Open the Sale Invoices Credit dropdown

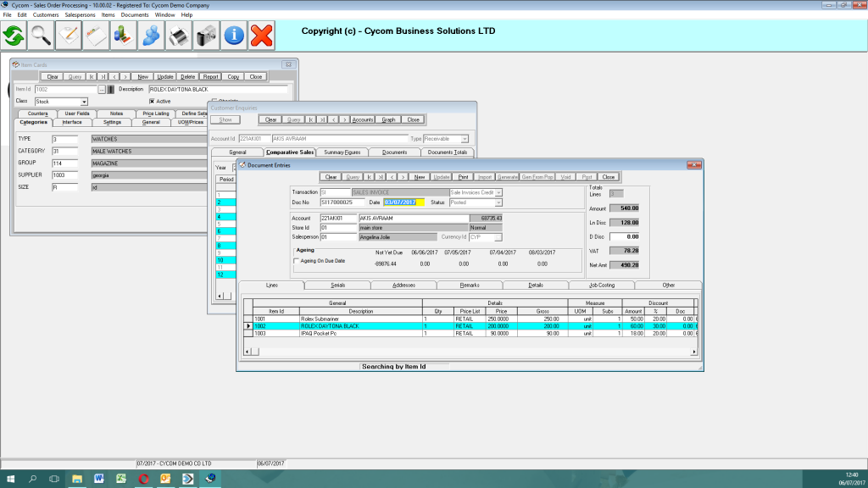point(498,192)
